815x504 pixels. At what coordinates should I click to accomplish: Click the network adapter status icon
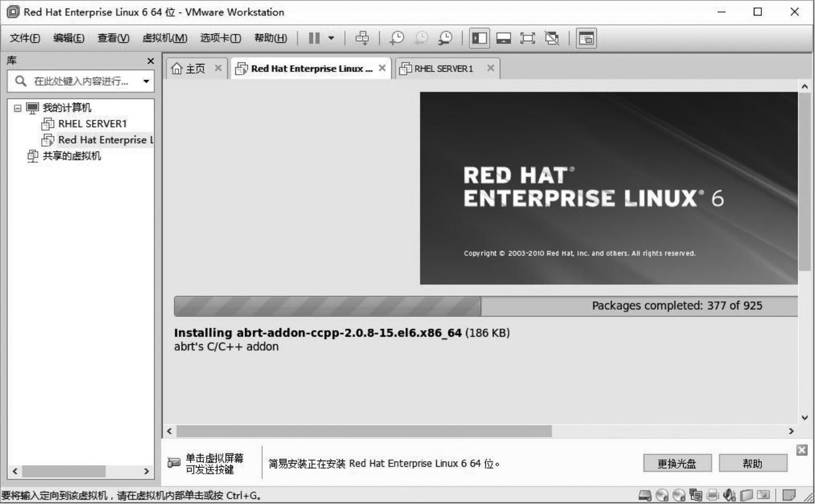point(696,495)
